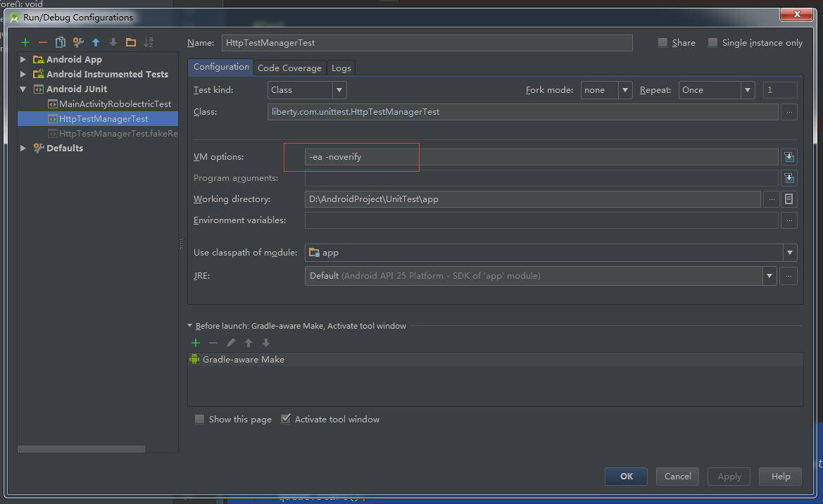Click into the Program arguments field
This screenshot has width=823, height=504.
[541, 178]
